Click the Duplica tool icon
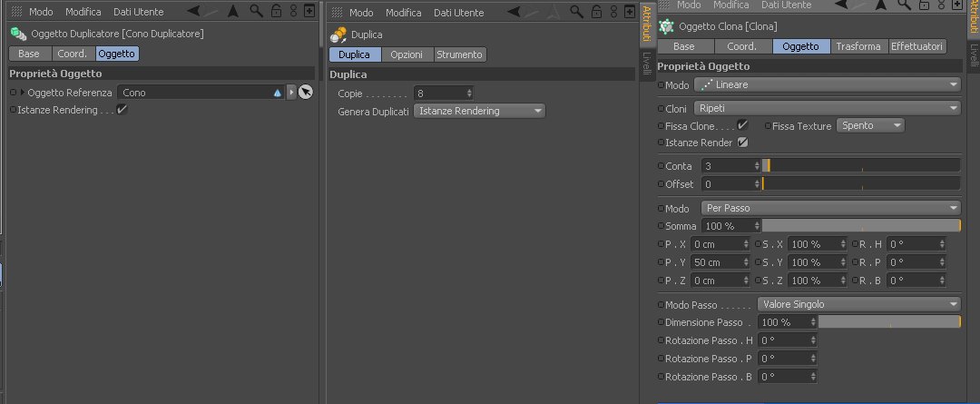The height and width of the screenshot is (404, 980). [x=338, y=34]
